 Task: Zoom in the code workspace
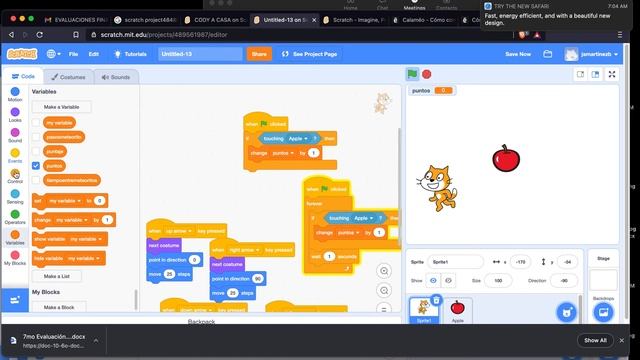point(384,271)
